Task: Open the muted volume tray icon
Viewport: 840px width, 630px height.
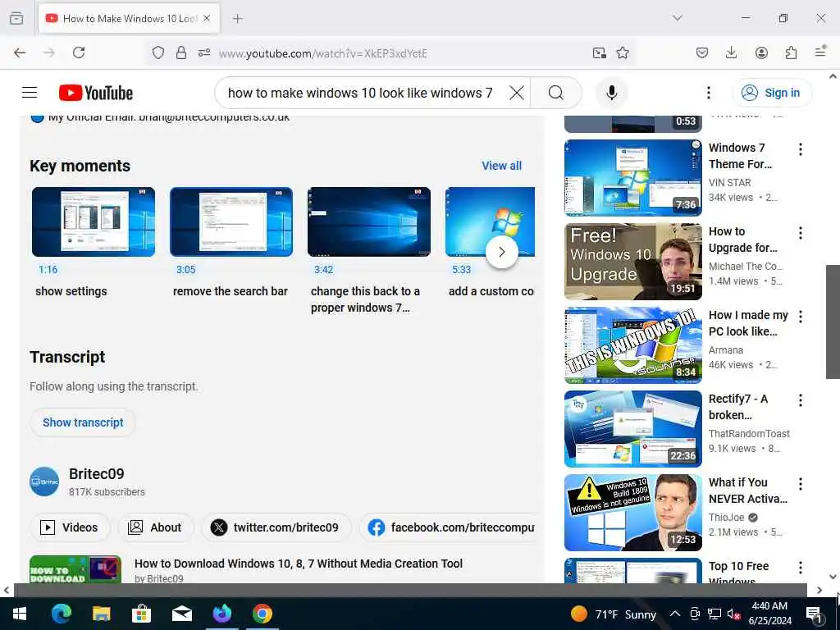Action: pyautogui.click(x=733, y=614)
